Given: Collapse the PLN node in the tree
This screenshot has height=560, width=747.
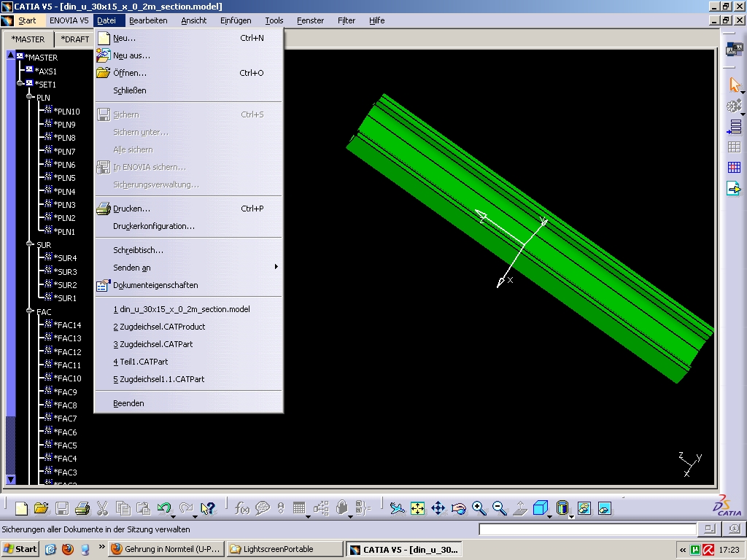Looking at the screenshot, I should click(x=30, y=97).
